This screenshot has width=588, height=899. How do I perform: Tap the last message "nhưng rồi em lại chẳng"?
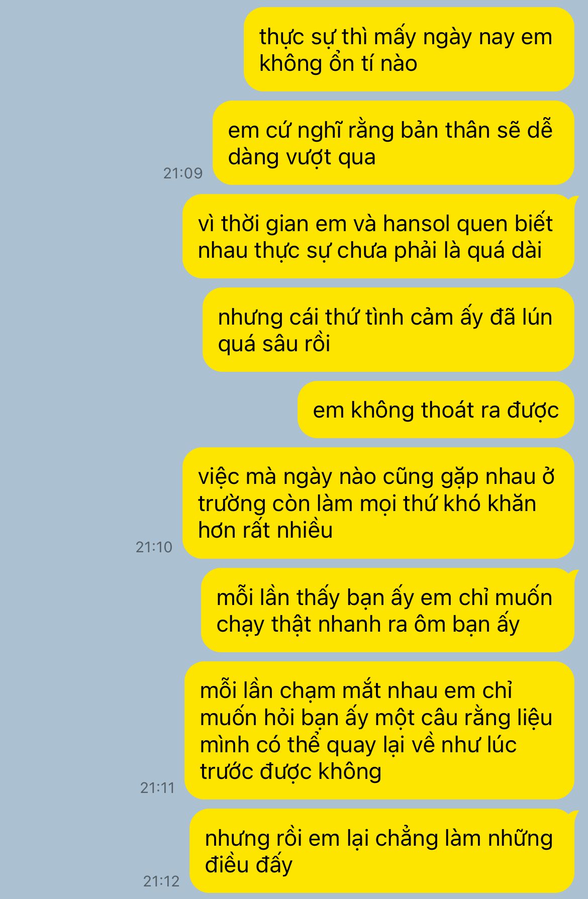tap(382, 851)
